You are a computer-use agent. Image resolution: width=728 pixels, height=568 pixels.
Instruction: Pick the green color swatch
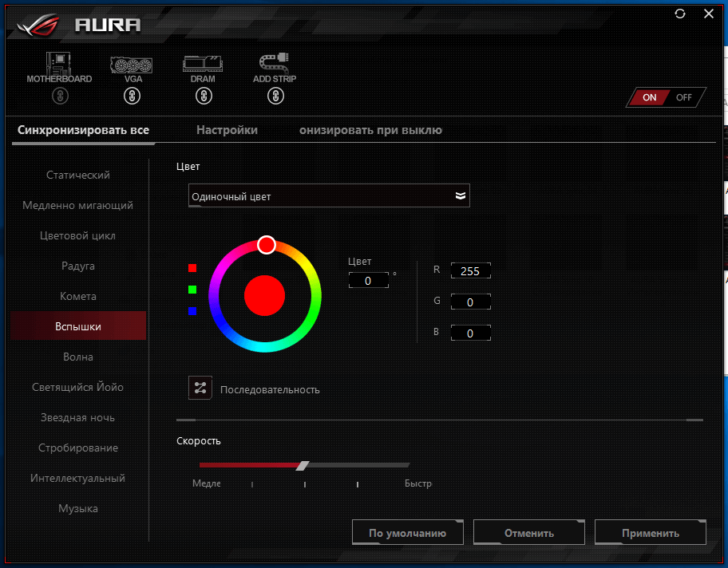click(x=192, y=290)
